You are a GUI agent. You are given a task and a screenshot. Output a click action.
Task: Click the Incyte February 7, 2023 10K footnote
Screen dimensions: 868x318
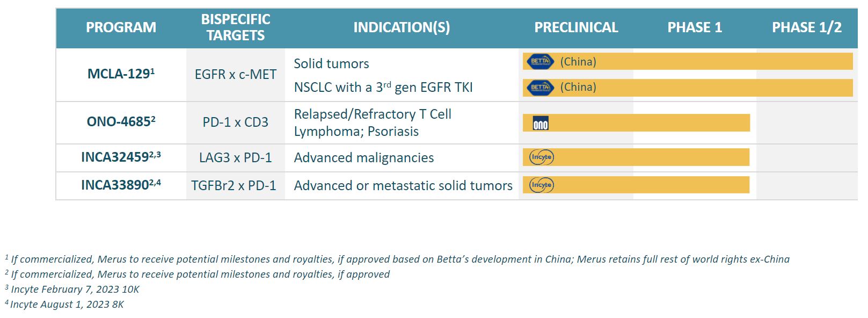(75, 289)
